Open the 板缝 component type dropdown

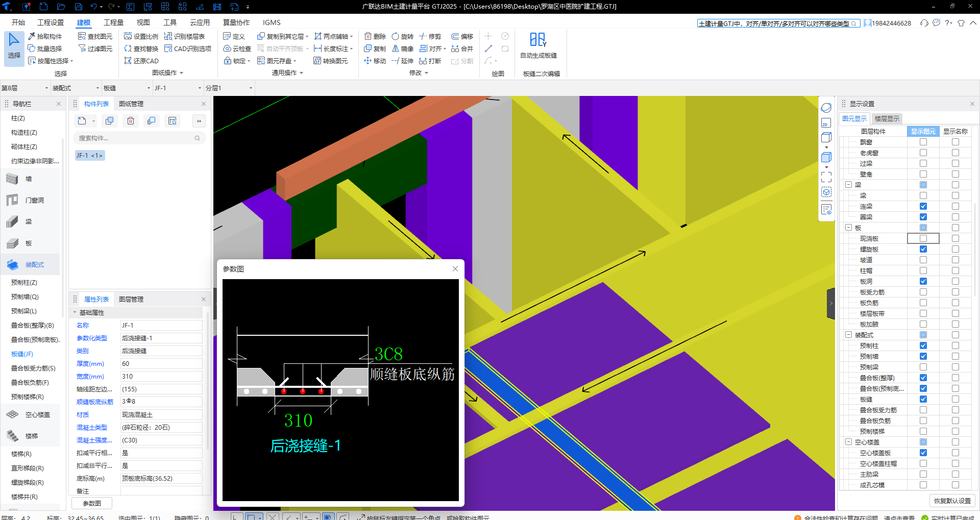point(127,88)
